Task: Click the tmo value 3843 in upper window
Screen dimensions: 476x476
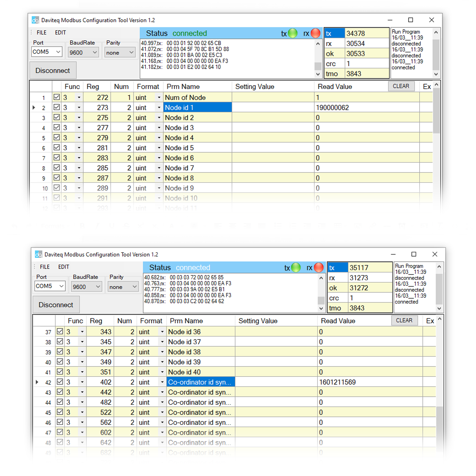Action: click(x=367, y=74)
